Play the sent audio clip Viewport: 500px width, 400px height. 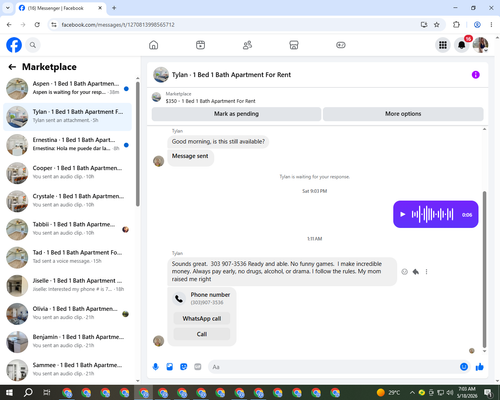point(403,214)
